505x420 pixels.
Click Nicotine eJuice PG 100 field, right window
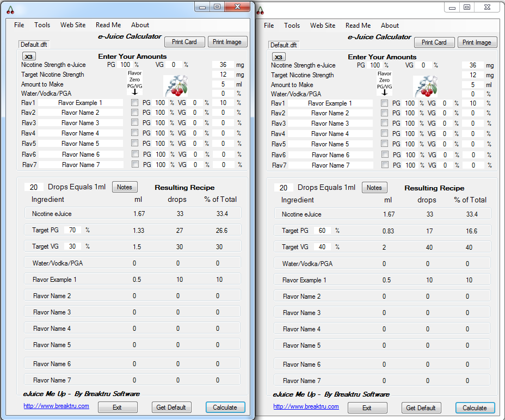(x=375, y=65)
